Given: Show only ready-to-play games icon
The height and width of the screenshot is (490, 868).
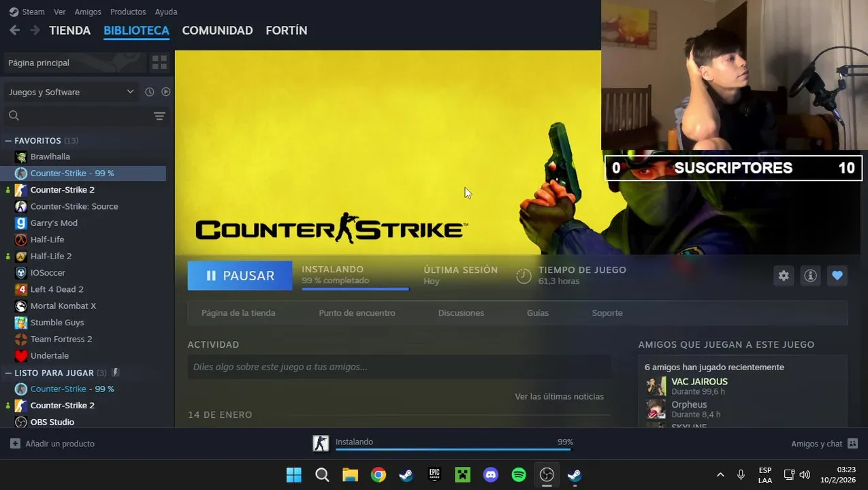Looking at the screenshot, I should point(165,92).
